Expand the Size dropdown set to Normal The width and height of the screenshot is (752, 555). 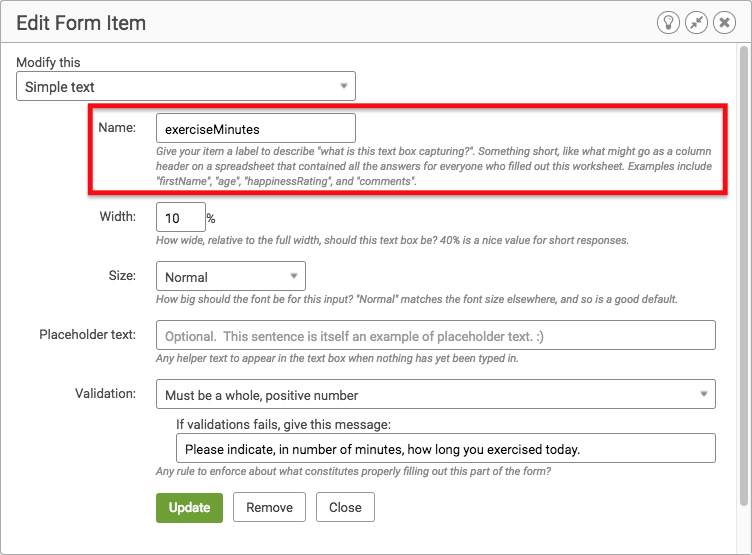click(x=231, y=276)
